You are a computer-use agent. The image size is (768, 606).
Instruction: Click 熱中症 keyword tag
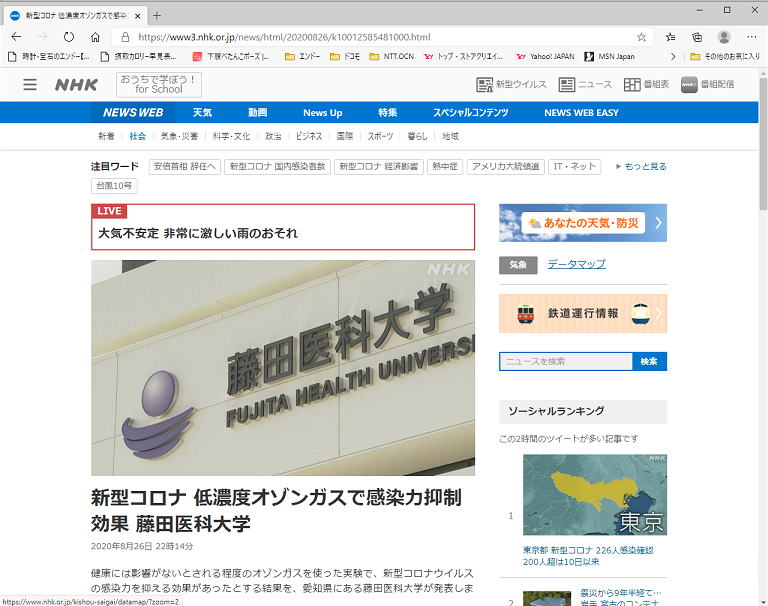(445, 167)
